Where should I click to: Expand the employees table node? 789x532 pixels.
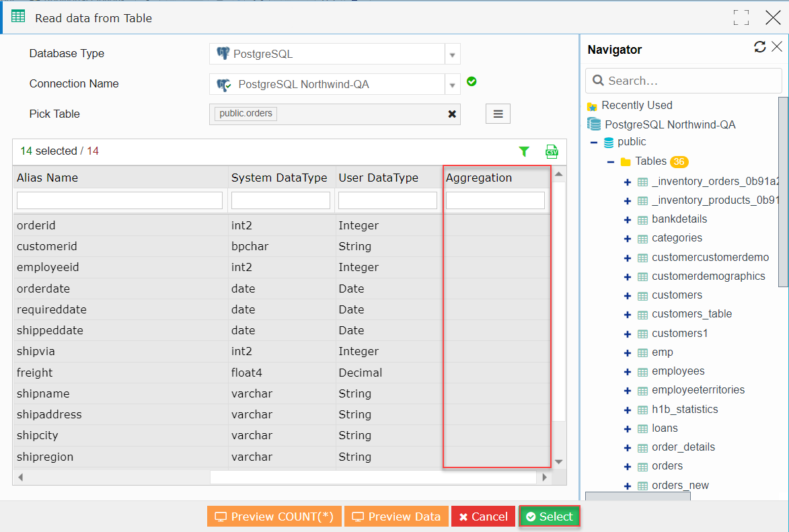pos(628,372)
